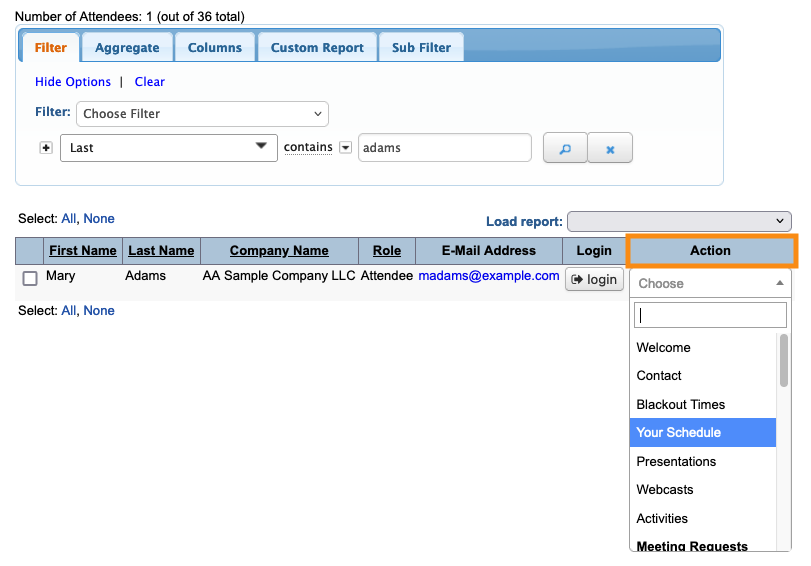Click the login button for Mary Adams
The width and height of the screenshot is (811, 566).
(x=594, y=279)
